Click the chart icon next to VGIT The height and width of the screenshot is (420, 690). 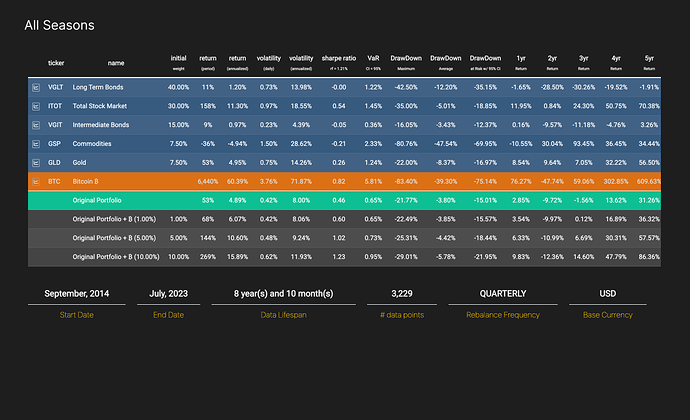pos(35,124)
